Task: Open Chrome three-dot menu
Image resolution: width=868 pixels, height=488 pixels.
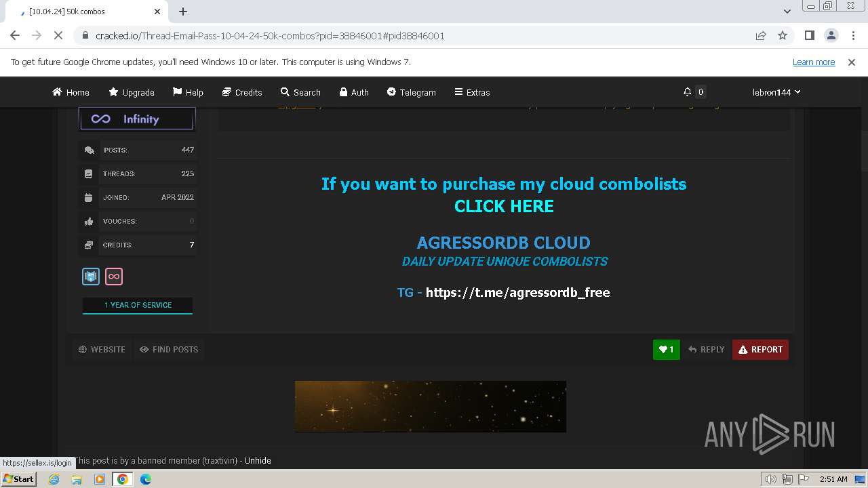Action: tap(852, 35)
